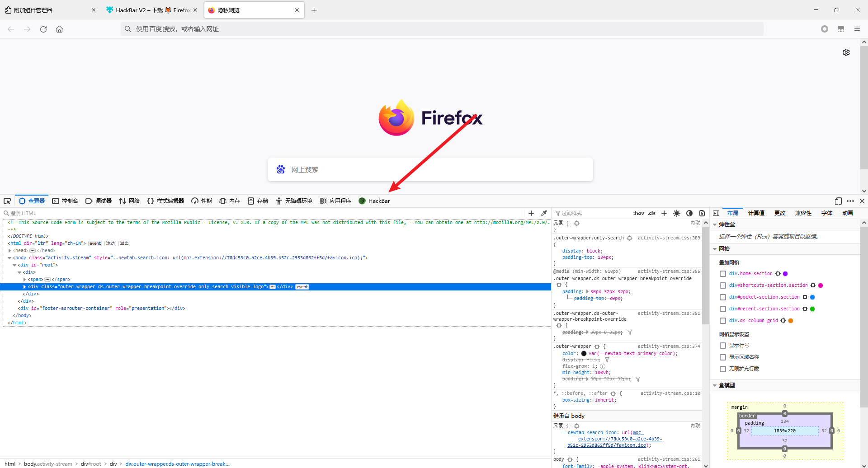Reload the current page

coord(43,29)
